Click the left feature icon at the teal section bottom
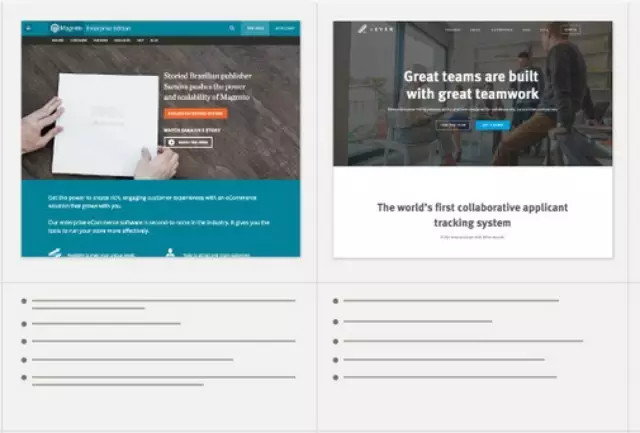Screen dimensions: 640x433 pyautogui.click(x=55, y=252)
